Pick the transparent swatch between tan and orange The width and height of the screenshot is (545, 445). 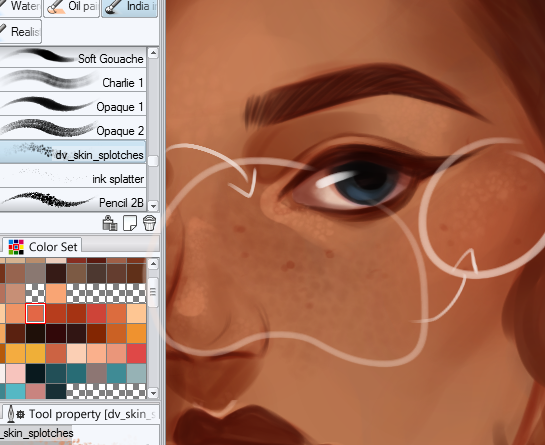(35, 293)
